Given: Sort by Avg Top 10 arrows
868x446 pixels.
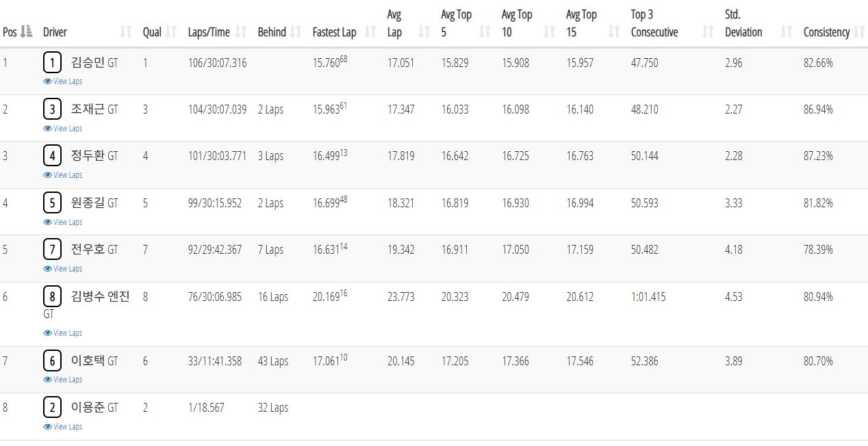Looking at the screenshot, I should pyautogui.click(x=549, y=31).
